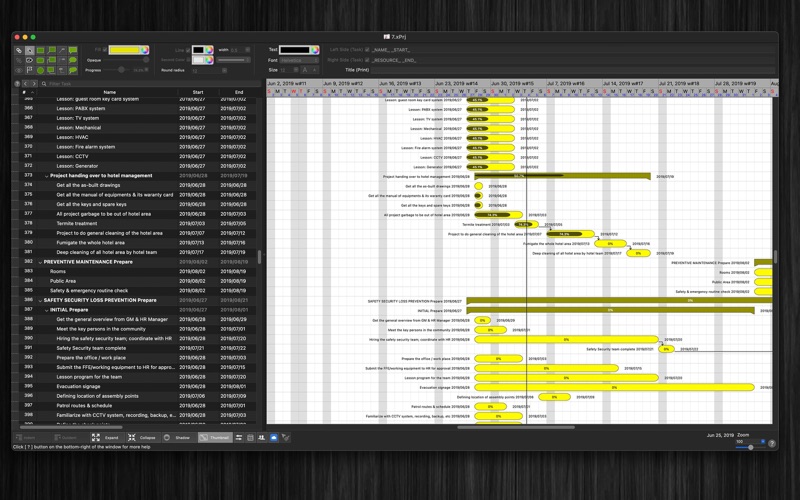Screen dimensions: 800x500
Task: Open Text color wheel picker
Action: click(x=315, y=50)
